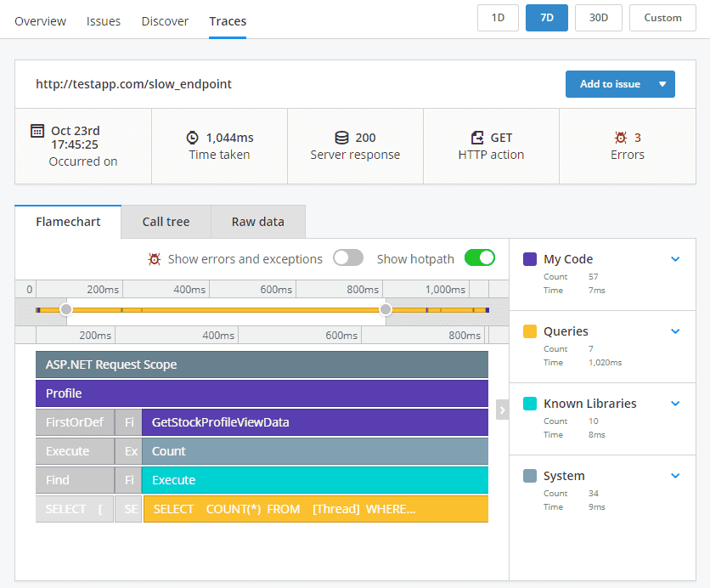
Task: Enable the Show errors and exceptions switch
Action: click(348, 258)
